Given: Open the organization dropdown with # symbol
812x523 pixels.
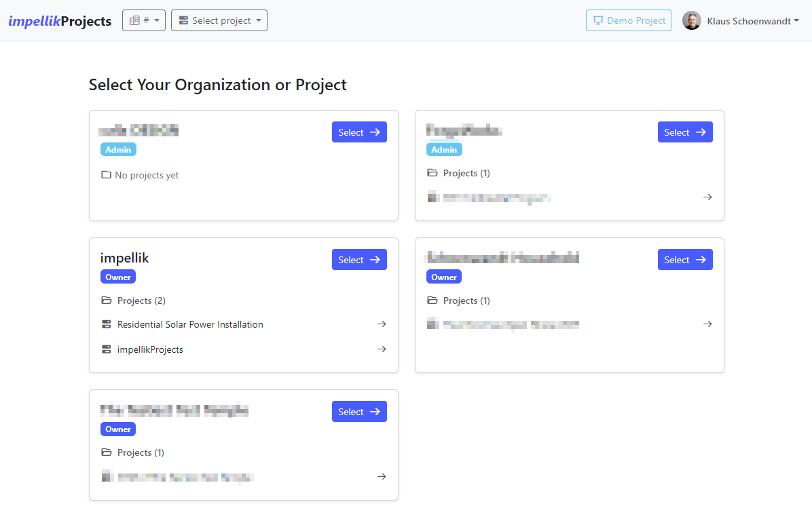Looking at the screenshot, I should pos(144,21).
